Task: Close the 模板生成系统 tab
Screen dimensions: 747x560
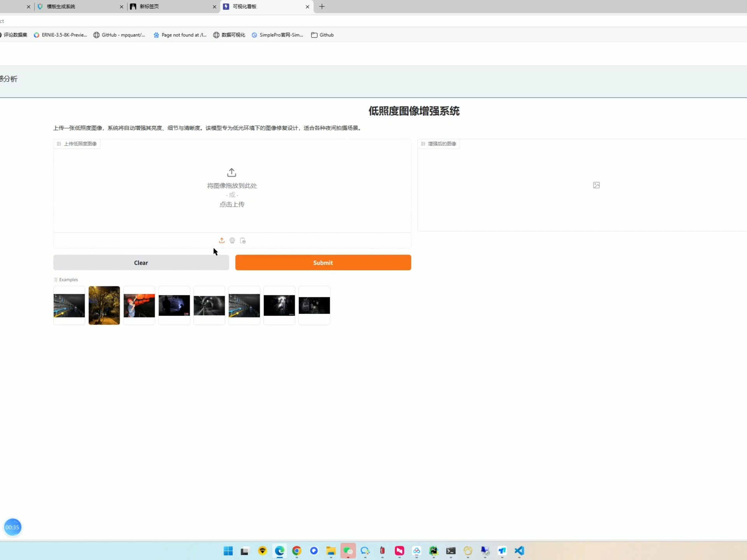Action: tap(121, 7)
